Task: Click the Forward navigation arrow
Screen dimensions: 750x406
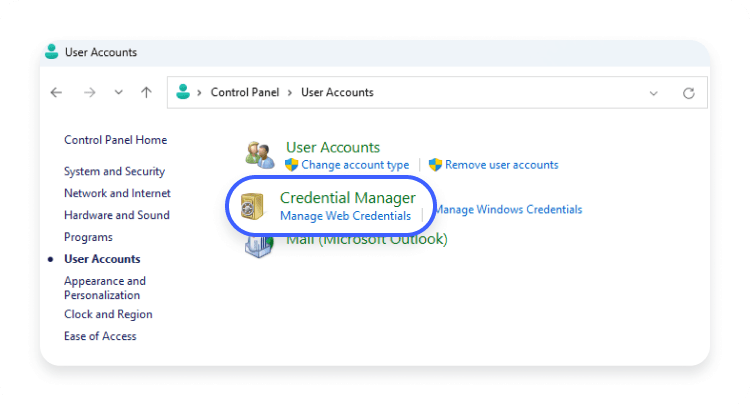Action: 89,92
